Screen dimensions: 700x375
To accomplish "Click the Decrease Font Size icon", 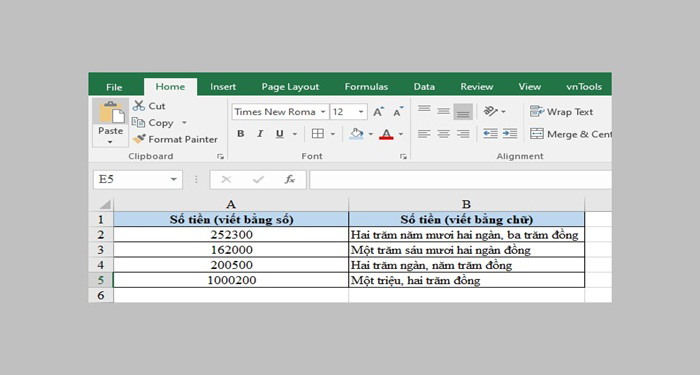I will point(398,112).
